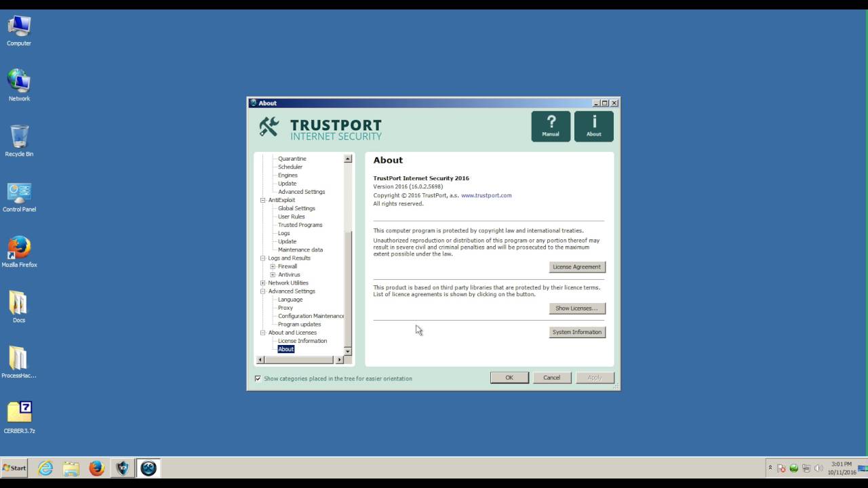
Task: Open the ProcessHac... folder icon
Action: tap(18, 363)
